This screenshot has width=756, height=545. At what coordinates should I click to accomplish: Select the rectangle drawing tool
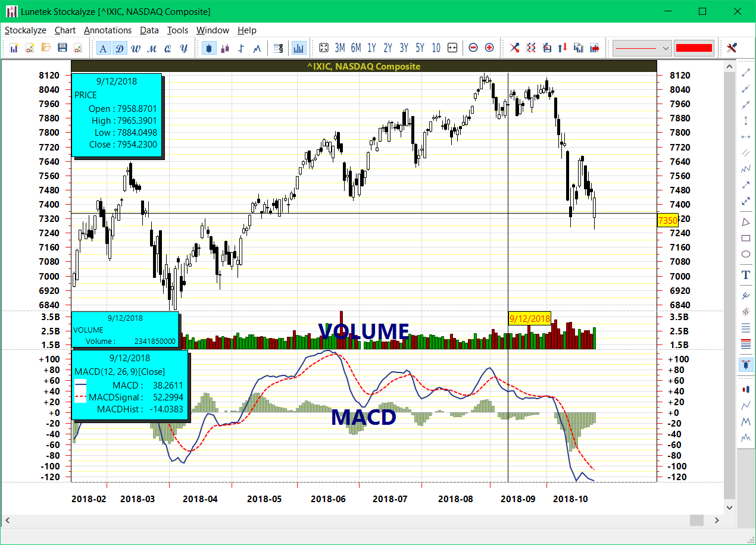pyautogui.click(x=745, y=238)
